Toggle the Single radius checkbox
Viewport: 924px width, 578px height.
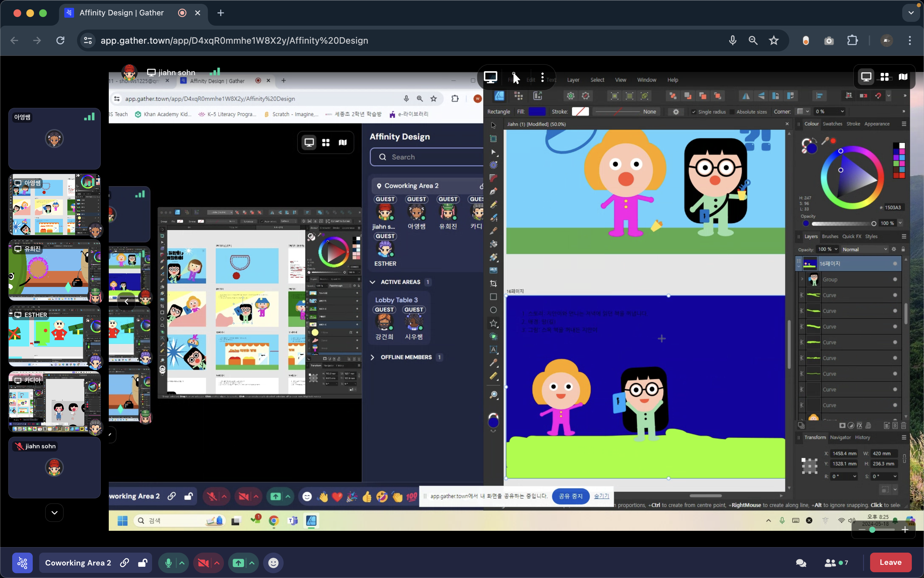coord(693,112)
